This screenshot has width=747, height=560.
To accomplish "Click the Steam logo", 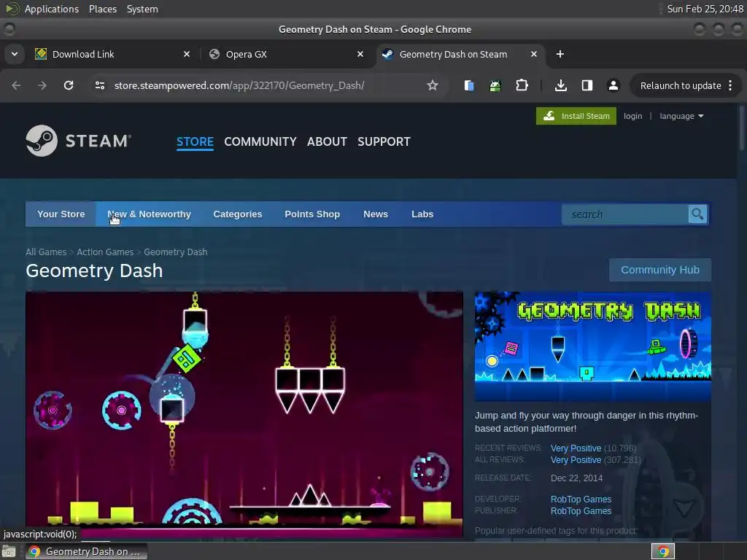I will point(78,141).
